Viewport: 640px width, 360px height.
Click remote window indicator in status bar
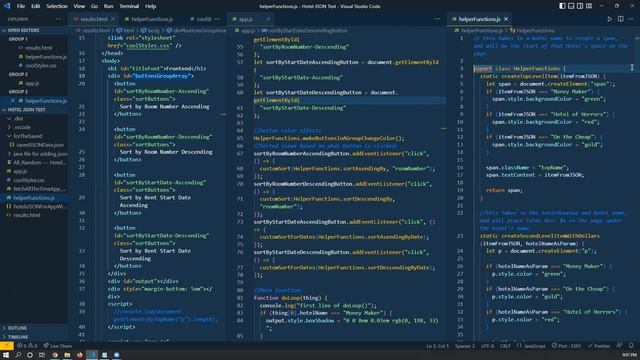pos(7,345)
